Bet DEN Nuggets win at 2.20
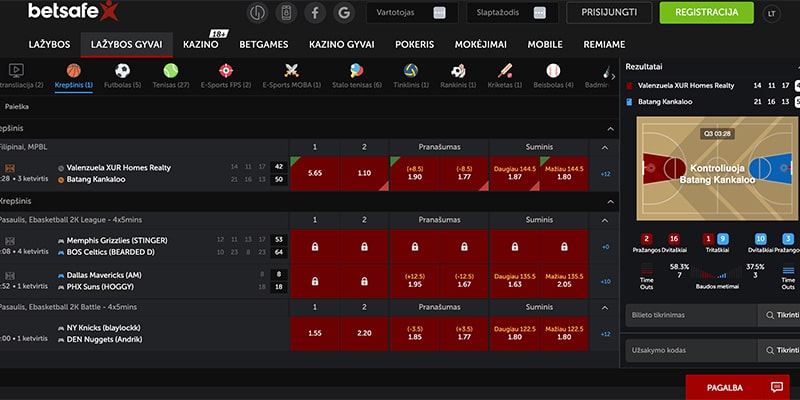Screen dimensions: 800x400 pos(364,334)
